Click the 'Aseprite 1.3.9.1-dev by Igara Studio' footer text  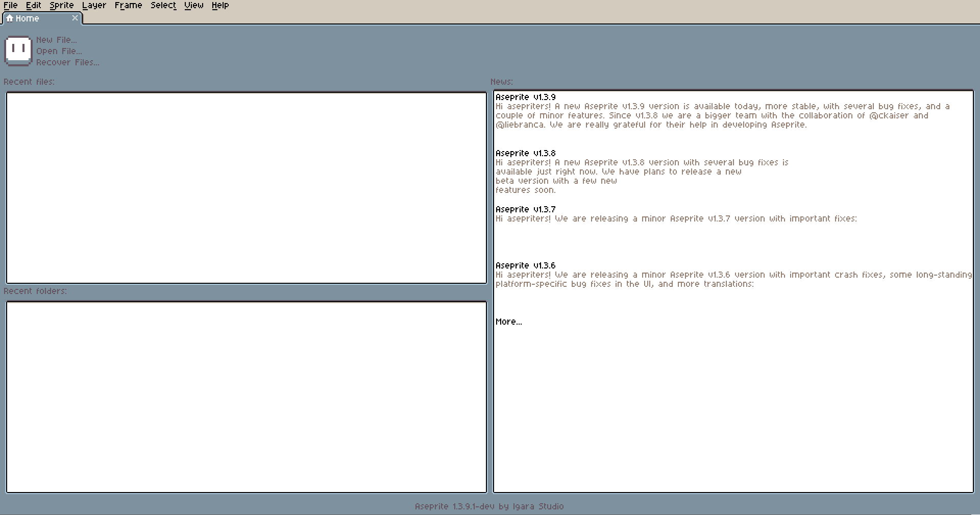point(489,506)
